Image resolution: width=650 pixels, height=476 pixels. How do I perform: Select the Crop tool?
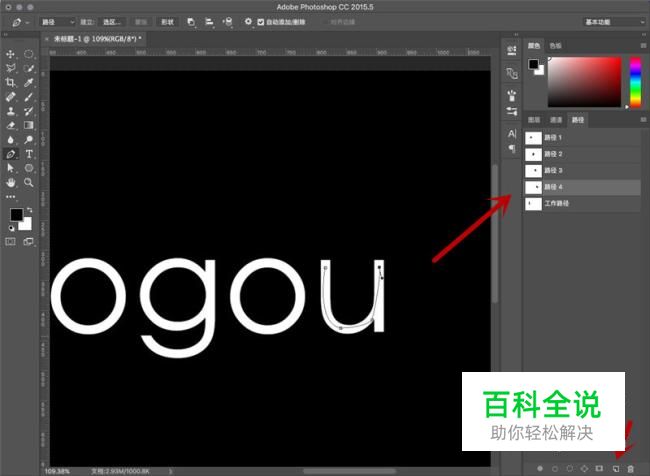(10, 83)
